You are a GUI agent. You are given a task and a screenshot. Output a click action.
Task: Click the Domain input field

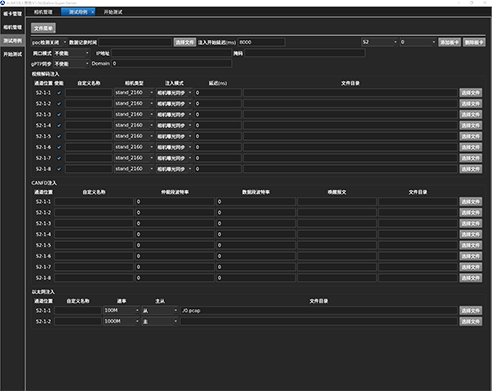pos(171,63)
